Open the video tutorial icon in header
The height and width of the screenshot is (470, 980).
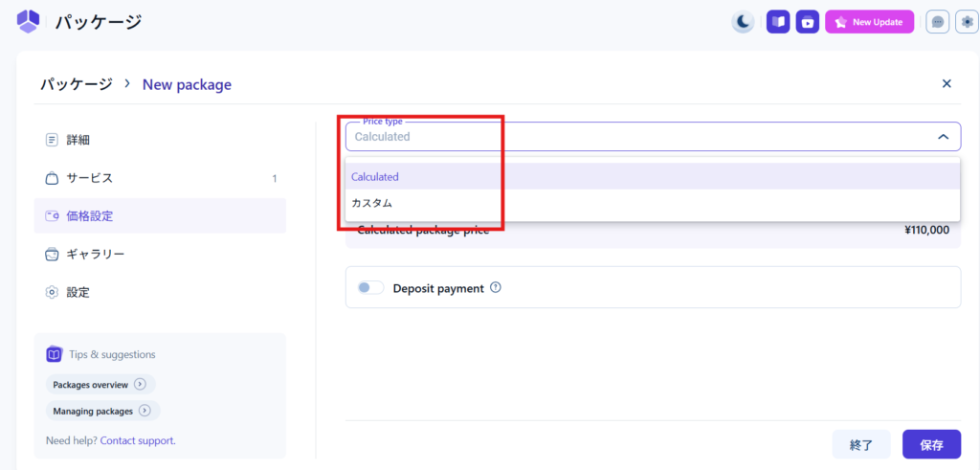click(x=808, y=22)
